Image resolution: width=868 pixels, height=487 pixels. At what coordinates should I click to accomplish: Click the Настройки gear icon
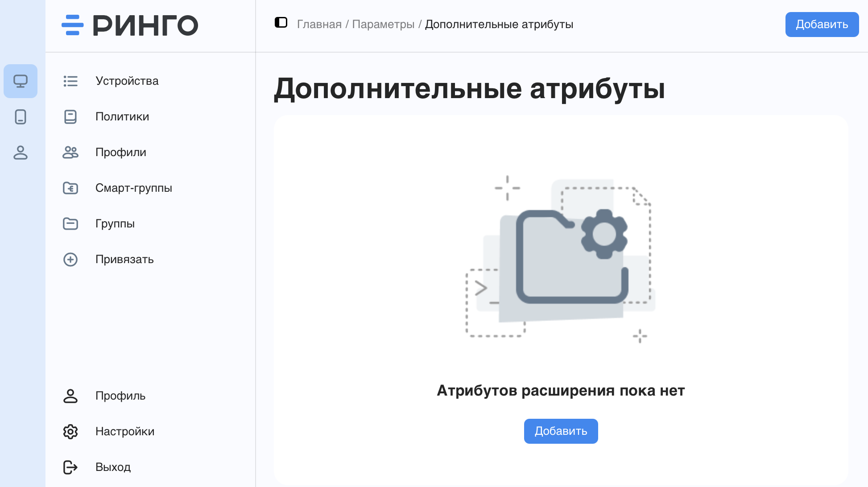pos(70,432)
